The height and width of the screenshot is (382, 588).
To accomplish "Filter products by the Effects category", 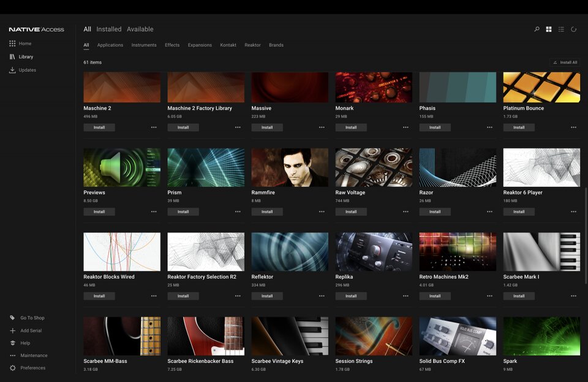I will [172, 45].
